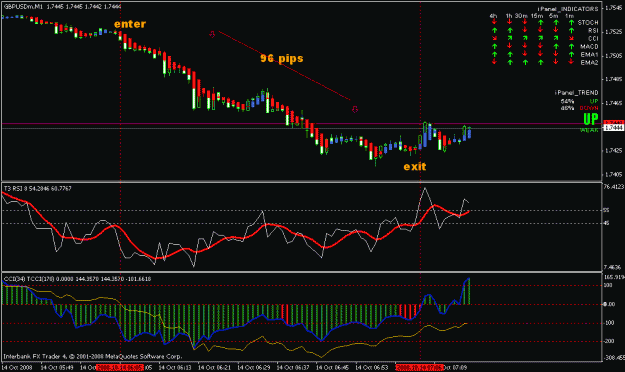This screenshot has width=625, height=372.
Task: Click the 1.7505 price axis label
Action: pyautogui.click(x=613, y=55)
